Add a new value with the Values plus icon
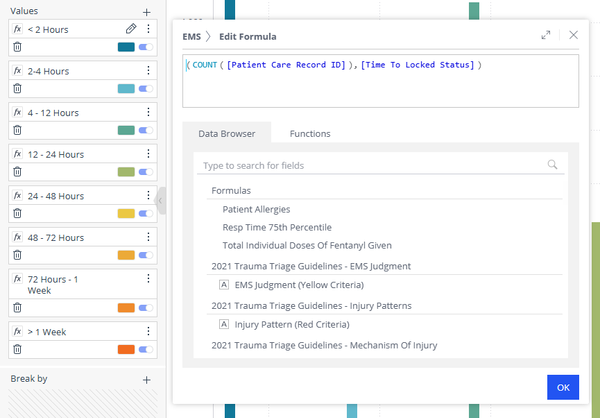The image size is (600, 418). coord(147,11)
